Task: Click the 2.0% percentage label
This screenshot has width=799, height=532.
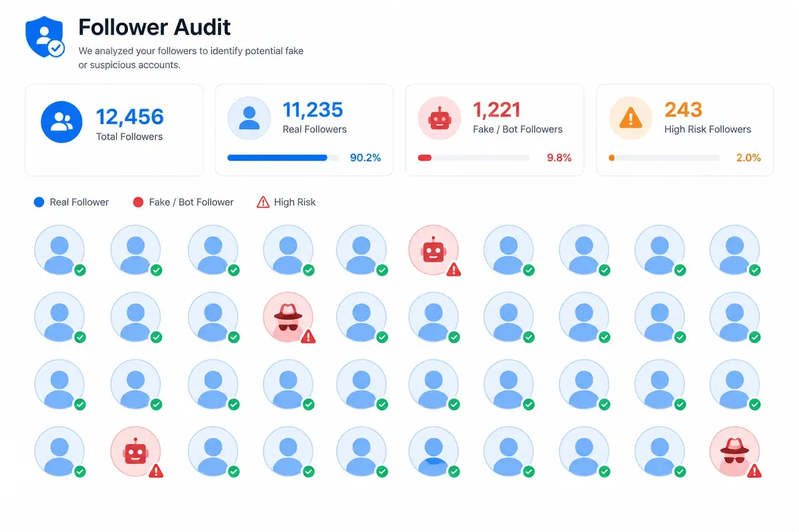Action: point(748,158)
